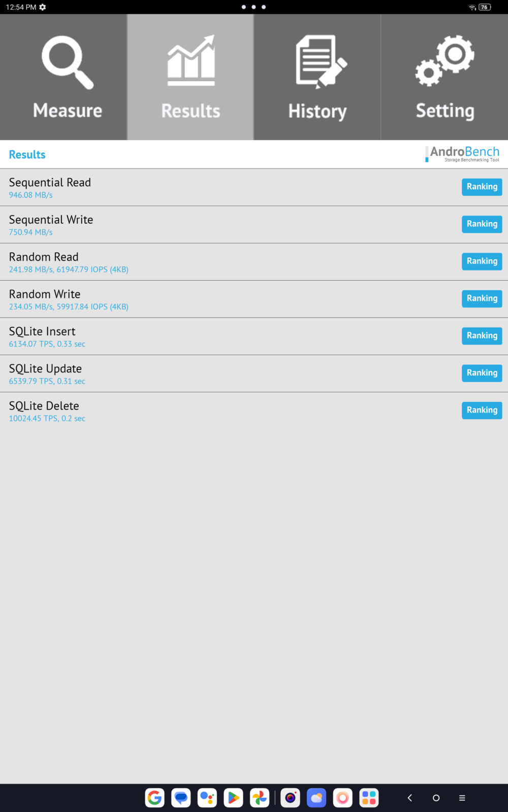Tap the home circle navigation button
The width and height of the screenshot is (508, 812).
(436, 798)
